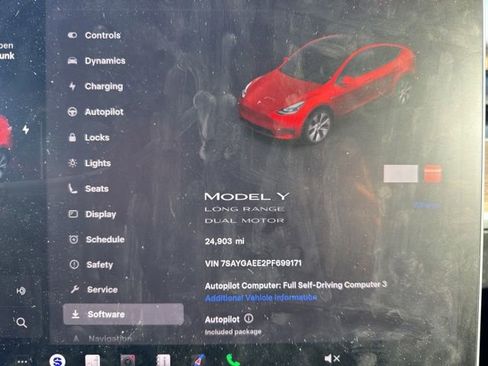Open the three-dot app launcher
The image size is (488, 366).
(22, 361)
